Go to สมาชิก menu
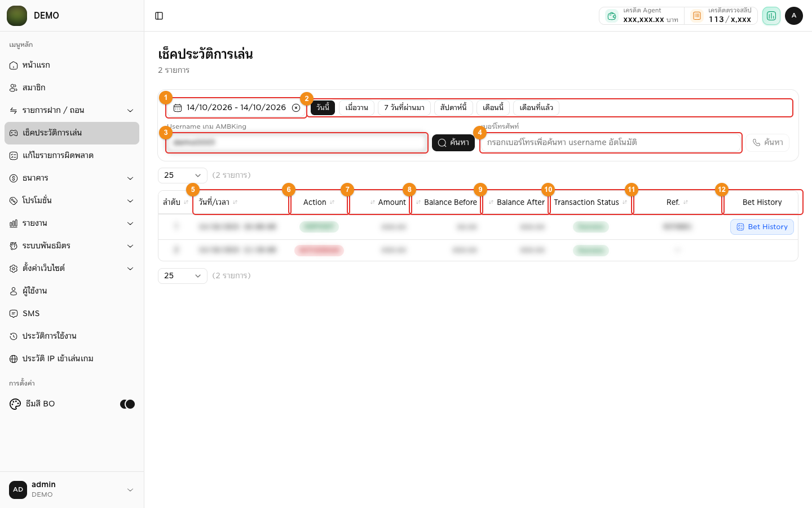 click(x=72, y=88)
